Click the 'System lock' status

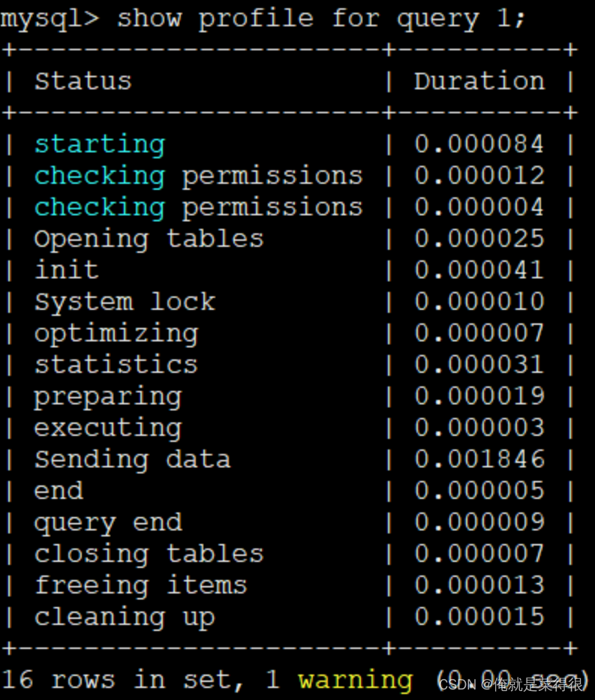(125, 302)
